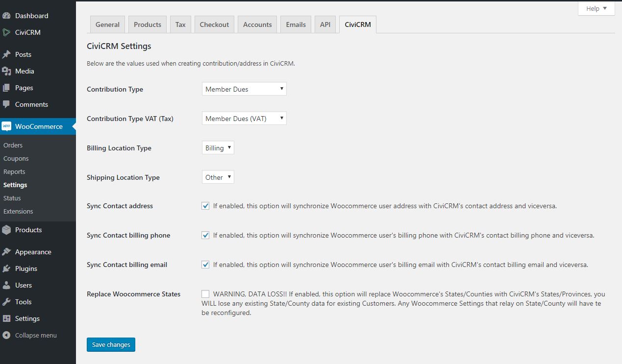
Task: Click the Contribution Type VAT (Tax) label
Action: click(130, 119)
